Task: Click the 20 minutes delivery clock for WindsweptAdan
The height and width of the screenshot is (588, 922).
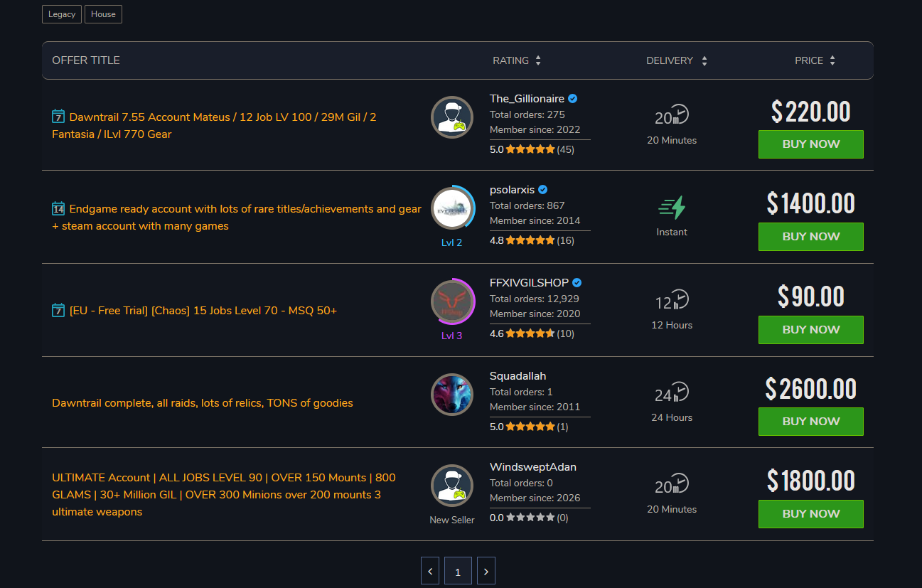Action: (672, 483)
